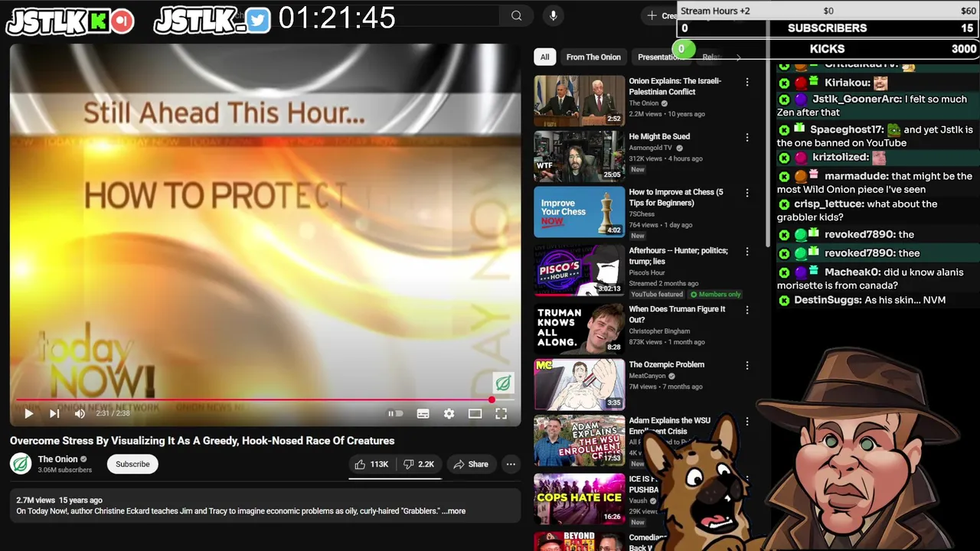Search with voice microphone icon
Screen dimensions: 980x551
point(553,15)
